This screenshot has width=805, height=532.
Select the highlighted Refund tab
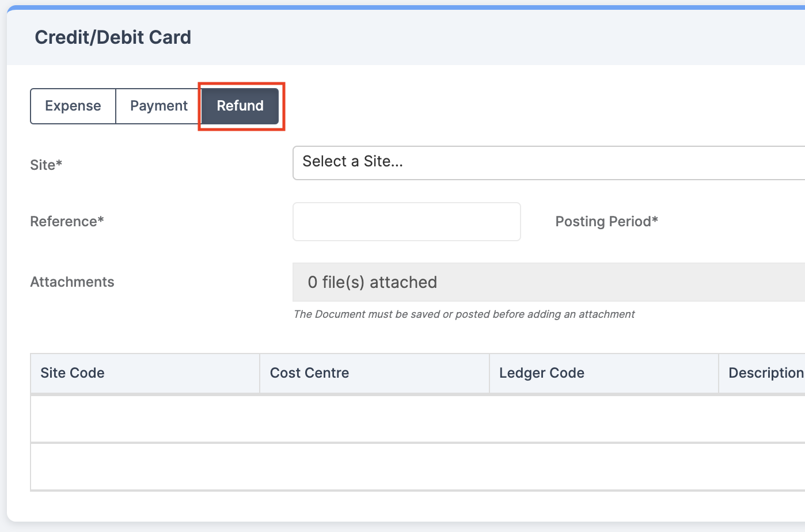point(240,106)
